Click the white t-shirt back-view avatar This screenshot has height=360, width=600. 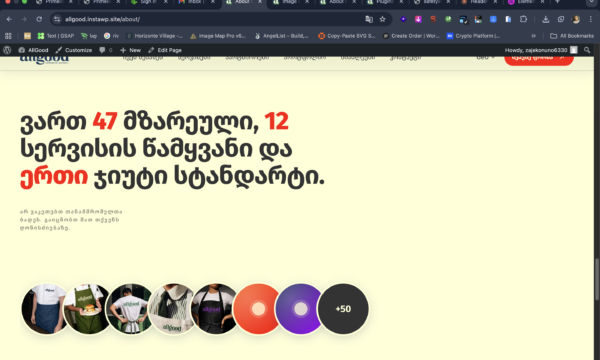click(130, 309)
